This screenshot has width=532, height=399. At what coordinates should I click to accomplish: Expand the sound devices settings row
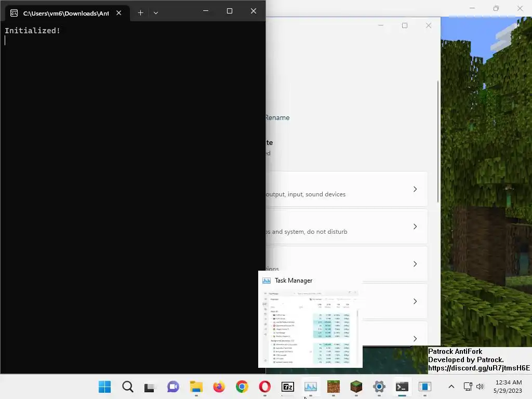pyautogui.click(x=346, y=189)
